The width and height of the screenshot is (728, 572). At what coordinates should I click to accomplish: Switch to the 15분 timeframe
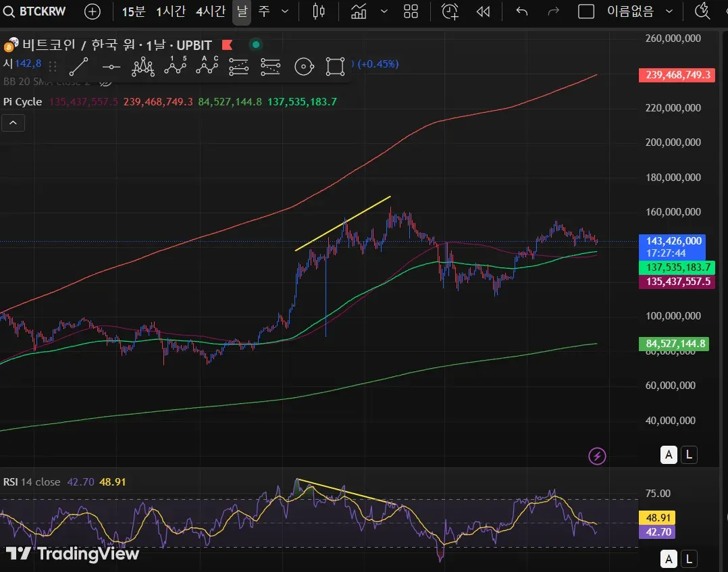133,11
